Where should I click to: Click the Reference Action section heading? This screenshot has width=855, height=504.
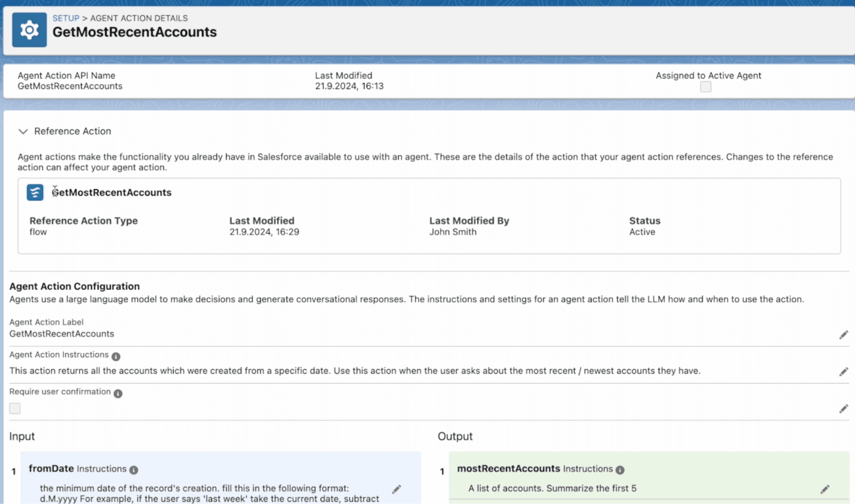point(73,131)
